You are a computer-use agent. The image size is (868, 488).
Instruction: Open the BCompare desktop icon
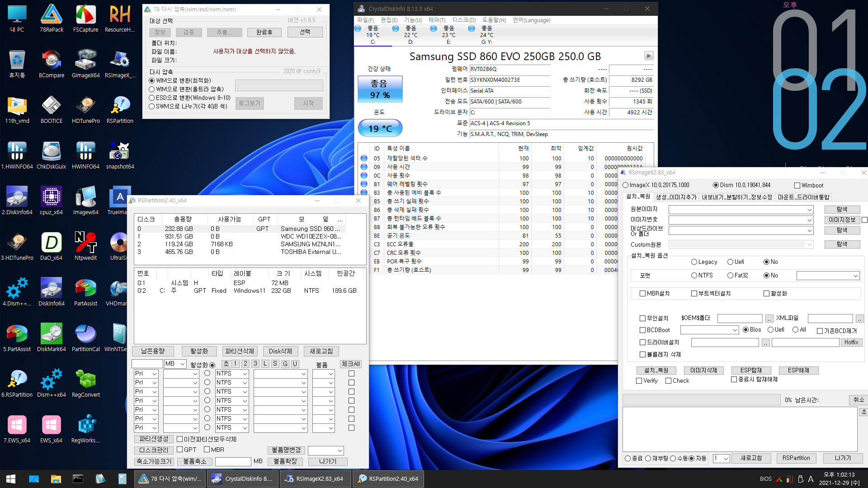click(x=52, y=64)
